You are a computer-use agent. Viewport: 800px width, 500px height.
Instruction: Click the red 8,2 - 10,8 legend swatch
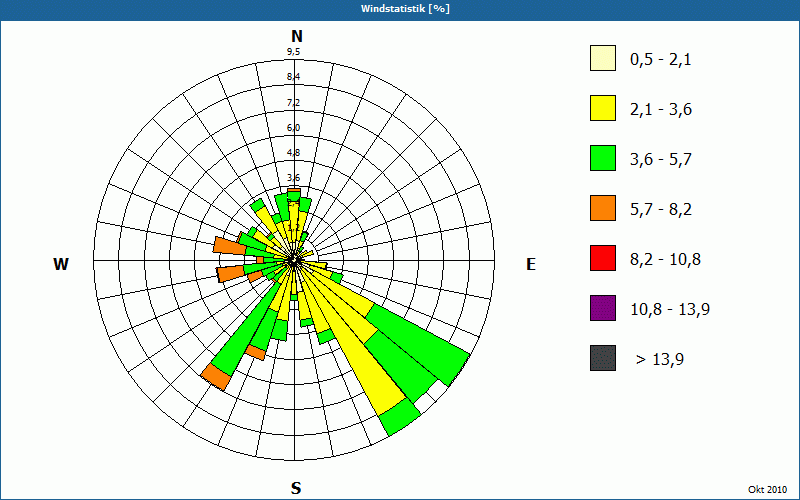(x=603, y=258)
